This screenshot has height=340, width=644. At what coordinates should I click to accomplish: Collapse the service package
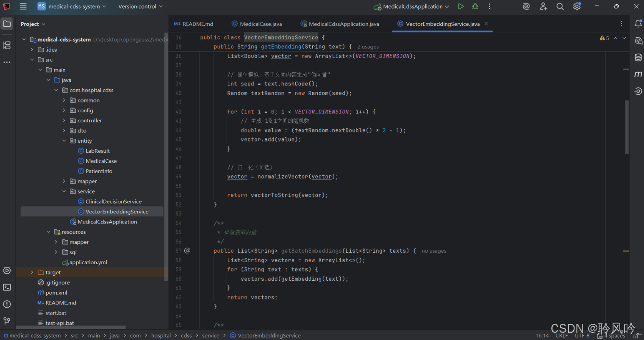64,191
